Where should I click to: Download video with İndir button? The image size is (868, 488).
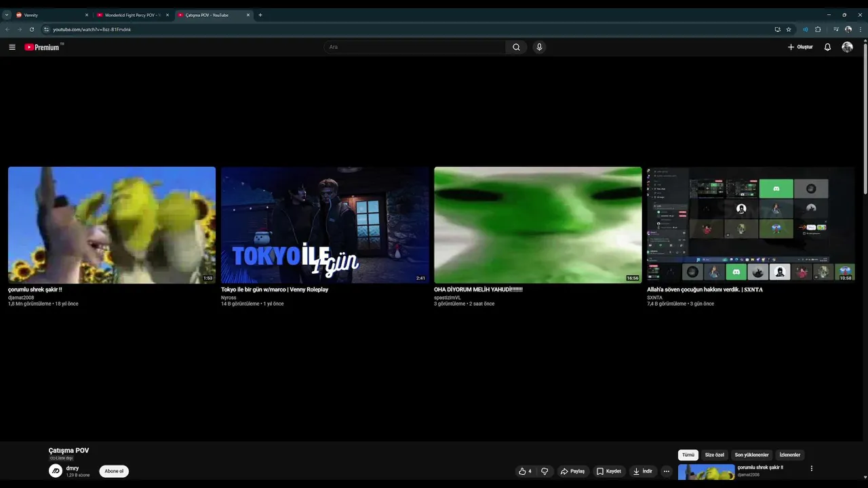click(x=643, y=471)
